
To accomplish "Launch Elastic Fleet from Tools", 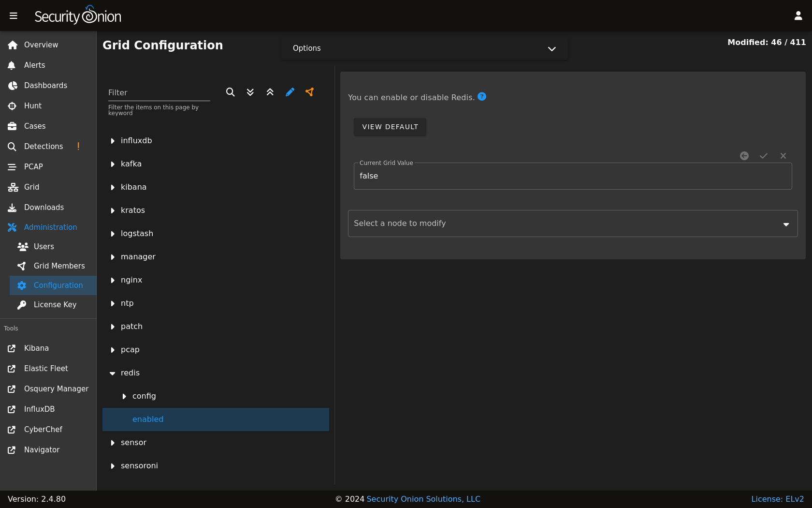I will tap(48, 369).
